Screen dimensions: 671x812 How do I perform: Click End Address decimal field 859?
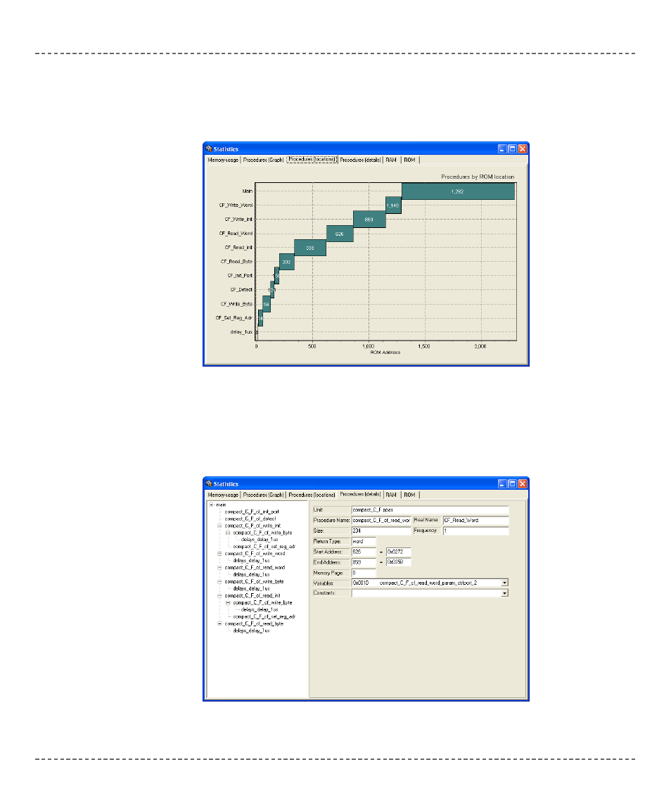(x=364, y=562)
